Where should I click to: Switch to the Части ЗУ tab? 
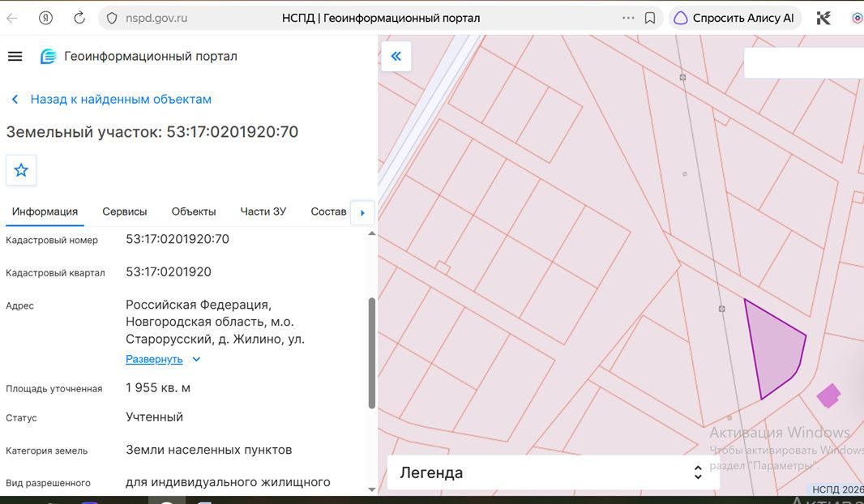[263, 211]
